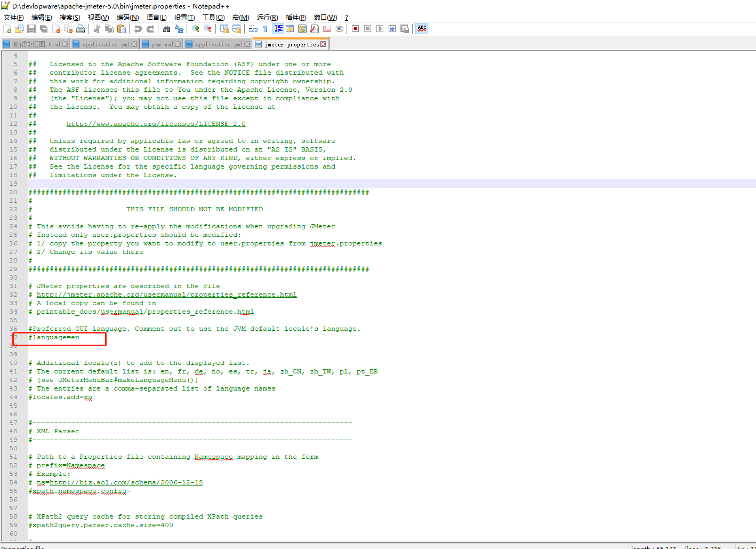The width and height of the screenshot is (756, 549).
Task: Click the #locales.add=zu line
Action: pyautogui.click(x=60, y=397)
